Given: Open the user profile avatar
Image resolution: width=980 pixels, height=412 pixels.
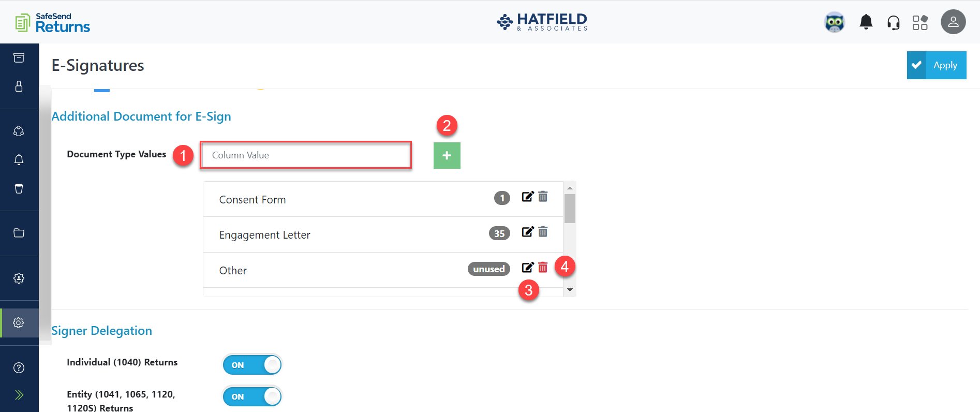Looking at the screenshot, I should pyautogui.click(x=953, y=22).
